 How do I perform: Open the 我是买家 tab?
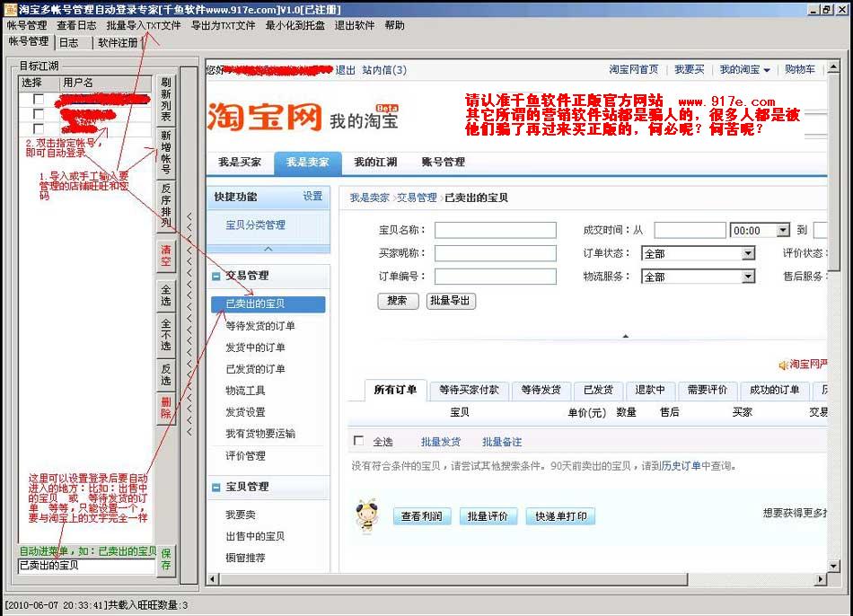(240, 163)
